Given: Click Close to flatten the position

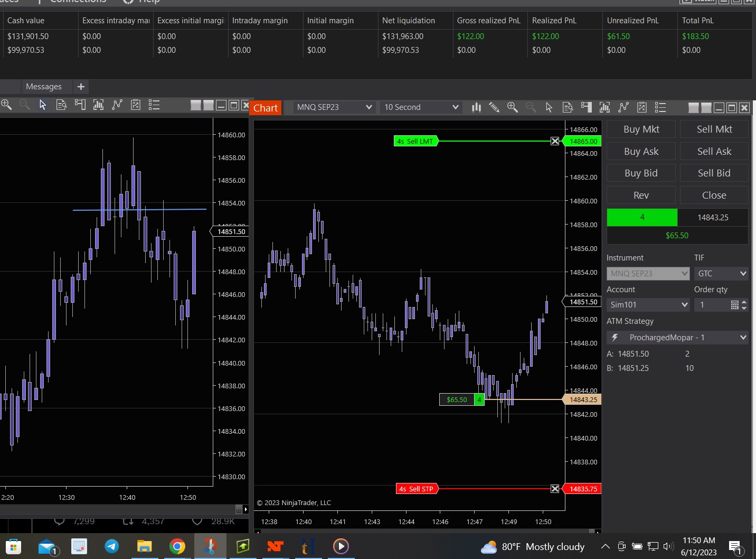Looking at the screenshot, I should click(714, 195).
